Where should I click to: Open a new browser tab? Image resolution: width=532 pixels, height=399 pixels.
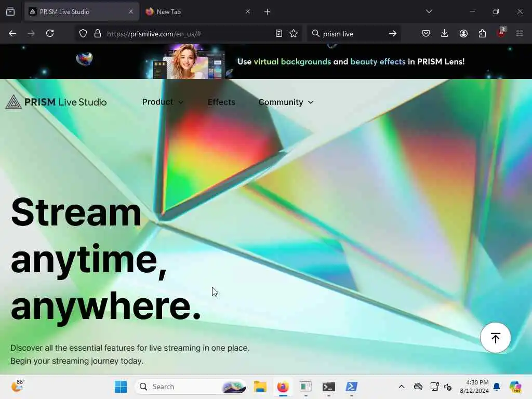click(x=268, y=12)
